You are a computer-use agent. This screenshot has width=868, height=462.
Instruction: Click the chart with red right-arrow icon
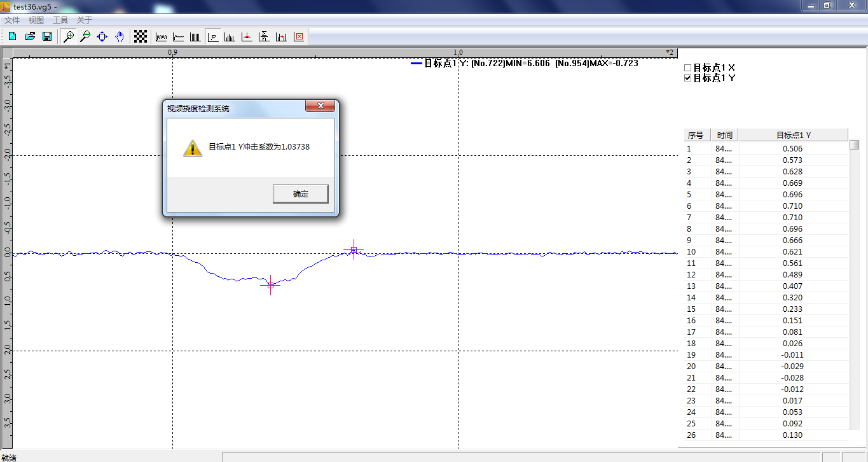coord(282,37)
